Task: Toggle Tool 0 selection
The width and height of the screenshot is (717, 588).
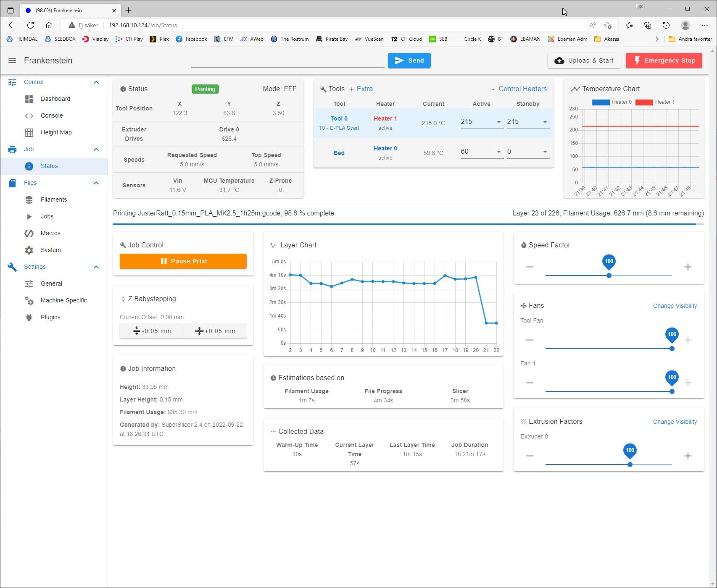Action: 339,118
